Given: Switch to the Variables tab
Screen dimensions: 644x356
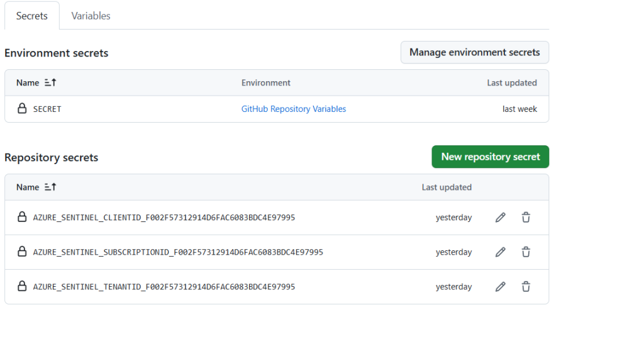Looking at the screenshot, I should [91, 16].
